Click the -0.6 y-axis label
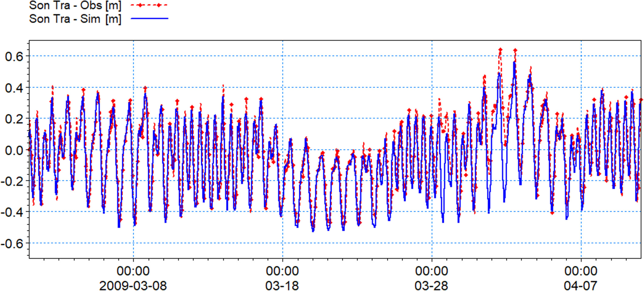 [12, 244]
